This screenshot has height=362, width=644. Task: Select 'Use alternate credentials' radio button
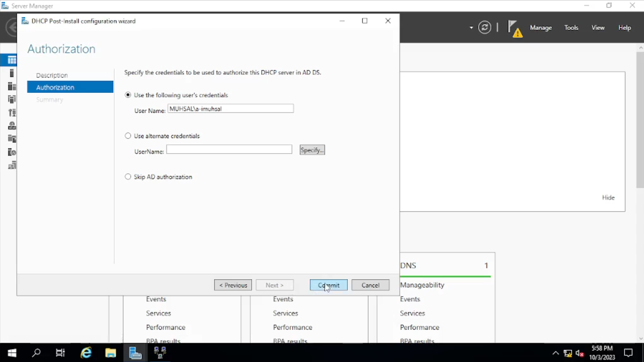(128, 136)
